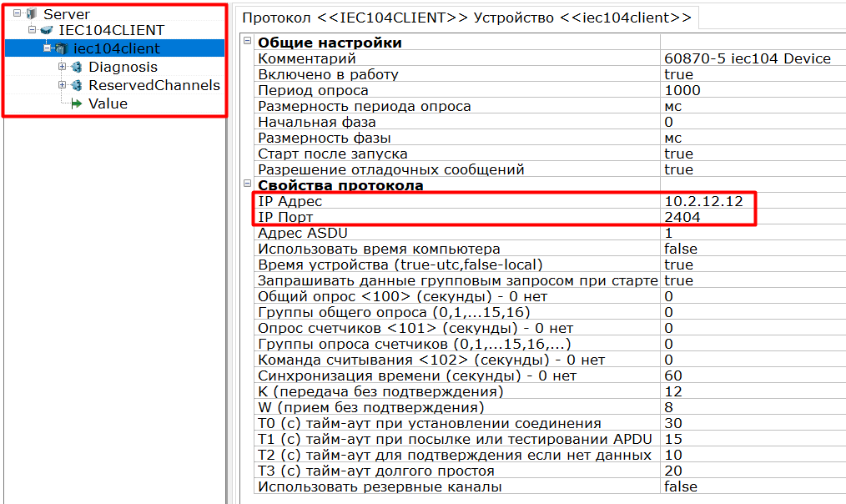Click the green arrow Value icon
The width and height of the screenshot is (846, 504).
pyautogui.click(x=77, y=103)
